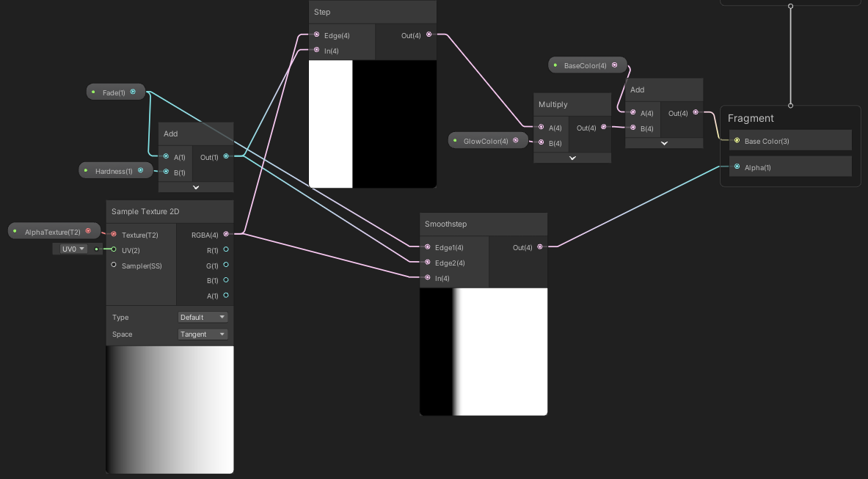The width and height of the screenshot is (868, 479).
Task: Open the Space dropdown set to Tangent
Action: click(x=203, y=334)
